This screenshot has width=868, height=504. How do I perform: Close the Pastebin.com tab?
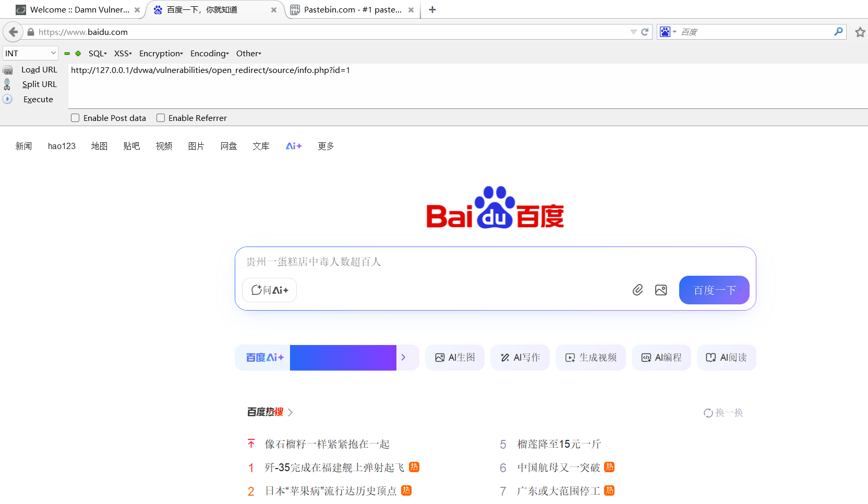pyautogui.click(x=411, y=10)
